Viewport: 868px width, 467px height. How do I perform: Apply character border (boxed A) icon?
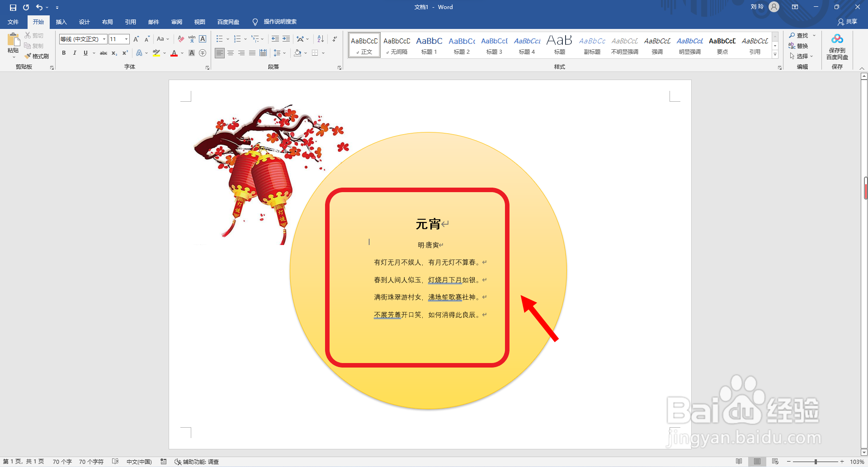pos(203,39)
